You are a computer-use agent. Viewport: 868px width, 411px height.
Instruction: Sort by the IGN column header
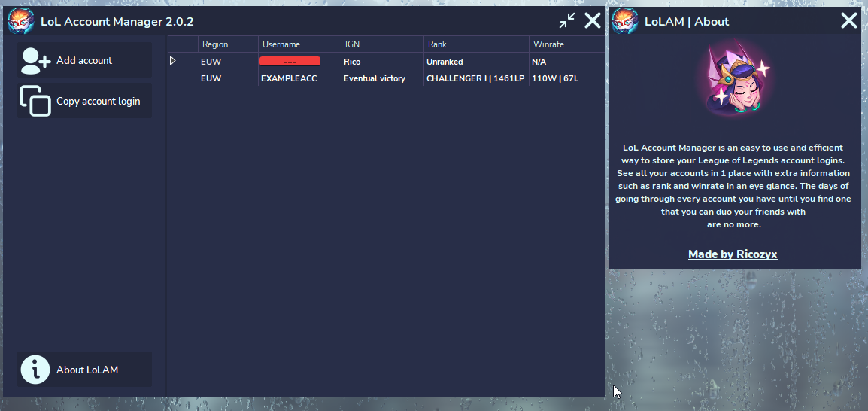(383, 44)
